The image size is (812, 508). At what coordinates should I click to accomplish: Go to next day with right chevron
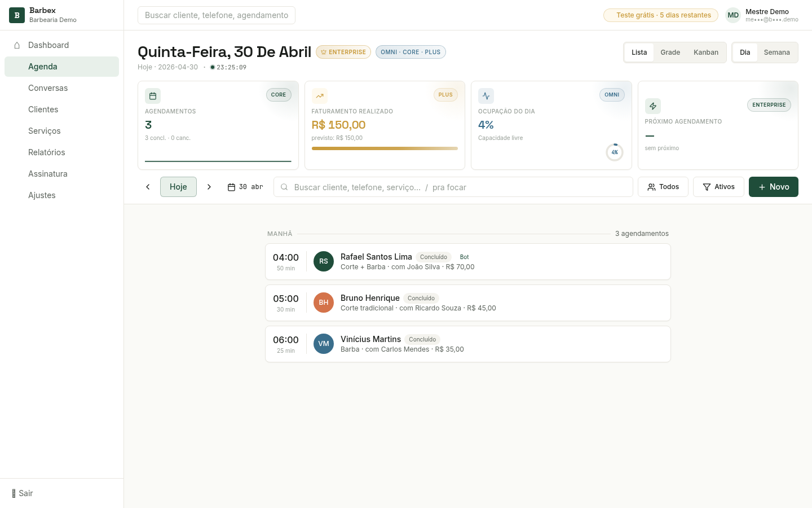[x=209, y=187]
